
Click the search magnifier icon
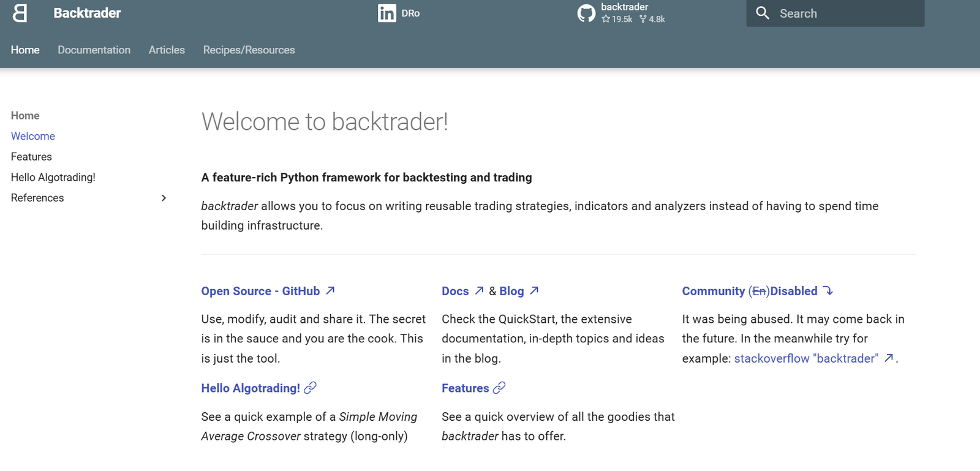click(763, 13)
